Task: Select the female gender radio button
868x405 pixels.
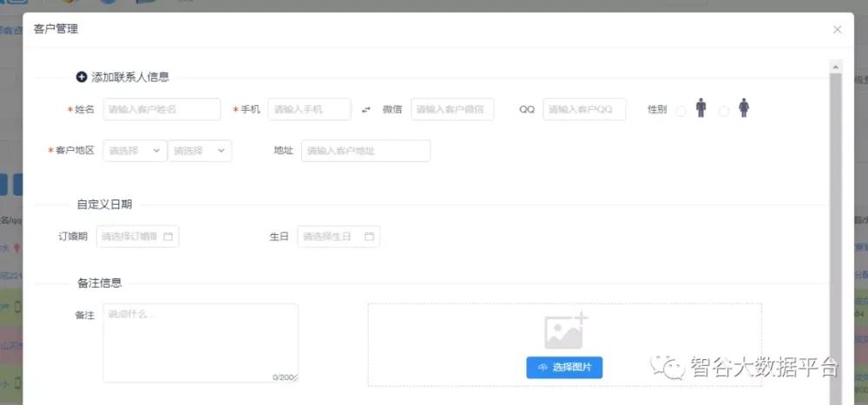Action: coord(724,110)
